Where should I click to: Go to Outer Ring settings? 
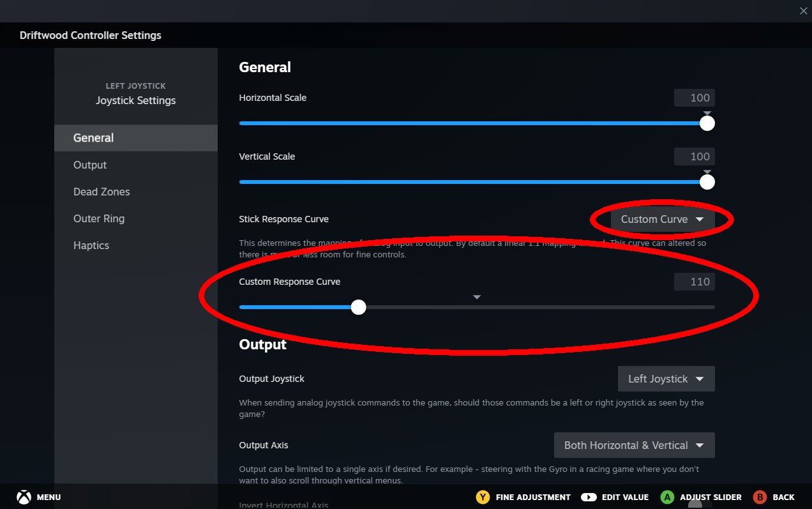coord(99,218)
